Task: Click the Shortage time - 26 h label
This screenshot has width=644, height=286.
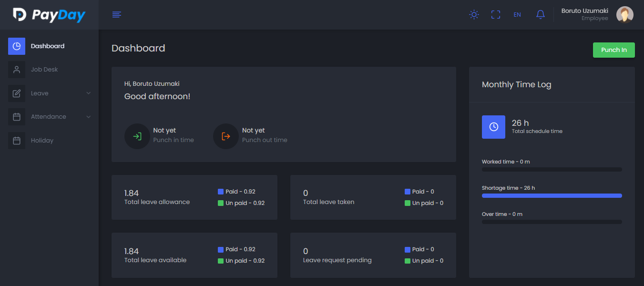Action: (x=508, y=188)
